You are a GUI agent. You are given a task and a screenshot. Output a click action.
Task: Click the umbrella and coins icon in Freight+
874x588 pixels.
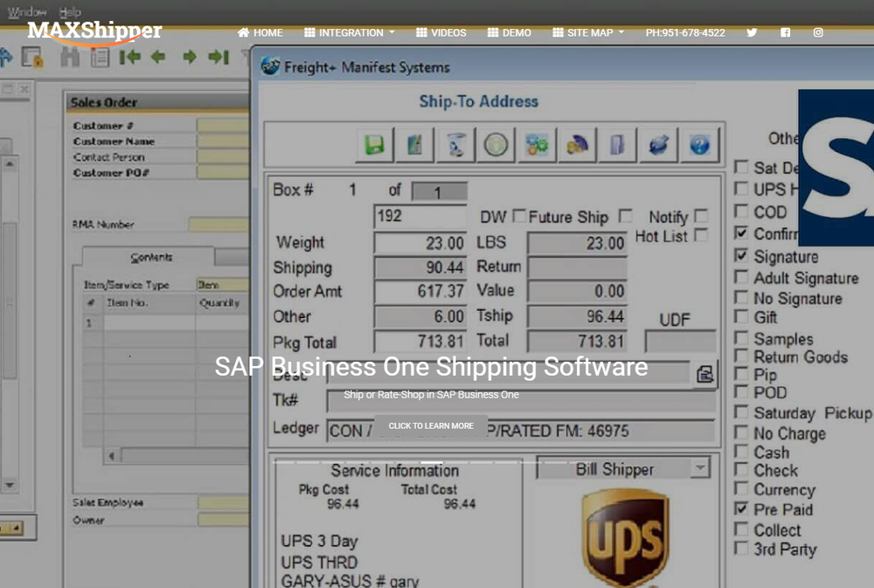(577, 145)
